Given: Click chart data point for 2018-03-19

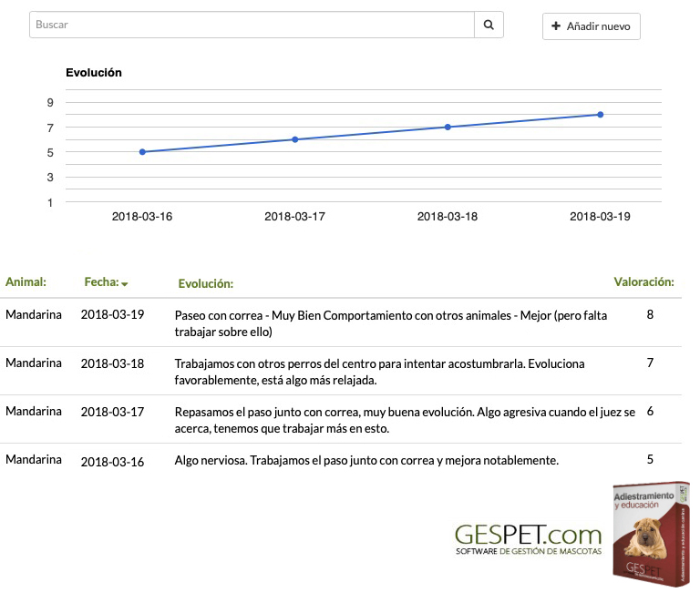Looking at the screenshot, I should point(600,115).
